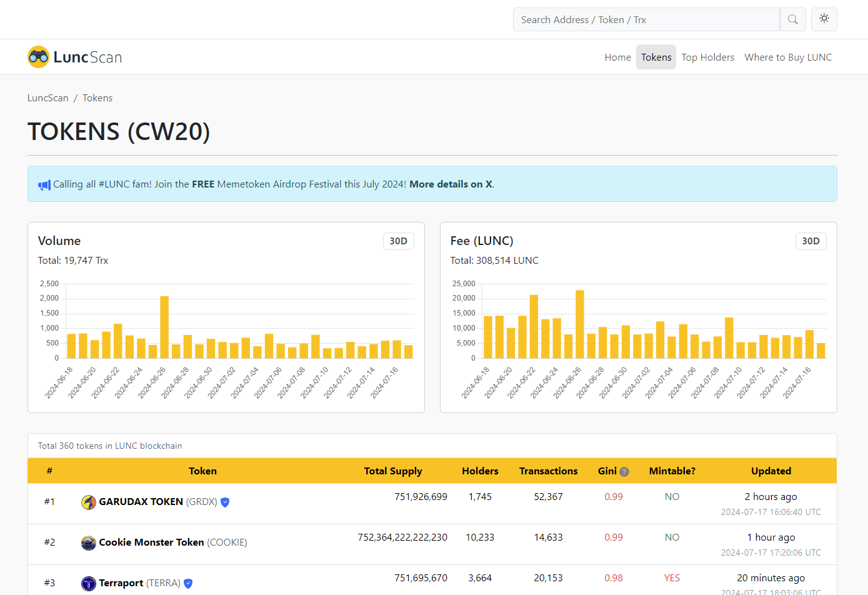
Task: Click the megaphone announcement icon
Action: click(44, 185)
